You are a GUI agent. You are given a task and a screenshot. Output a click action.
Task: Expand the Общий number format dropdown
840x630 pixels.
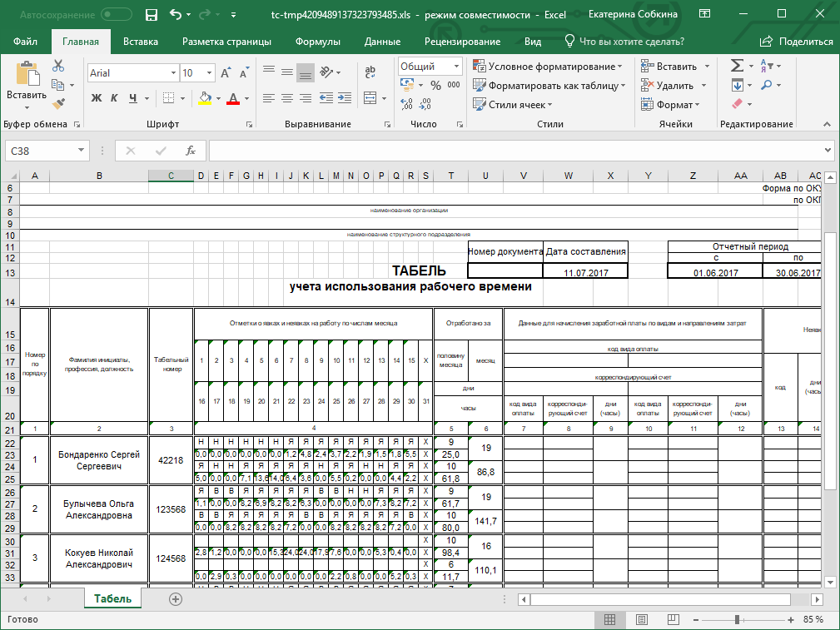[x=430, y=67]
